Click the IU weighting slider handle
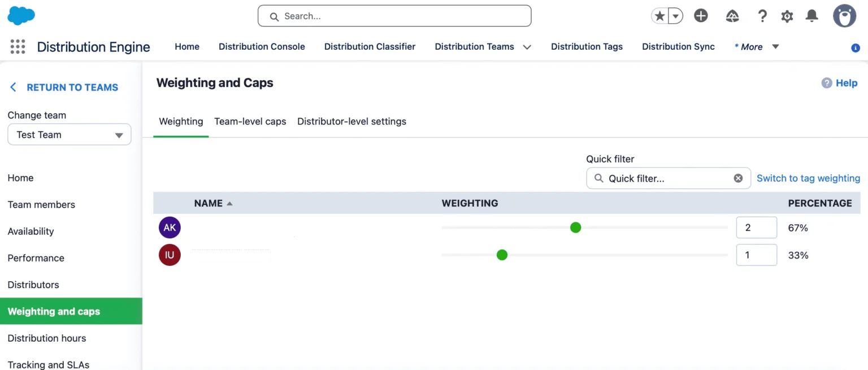The image size is (868, 370). click(502, 255)
